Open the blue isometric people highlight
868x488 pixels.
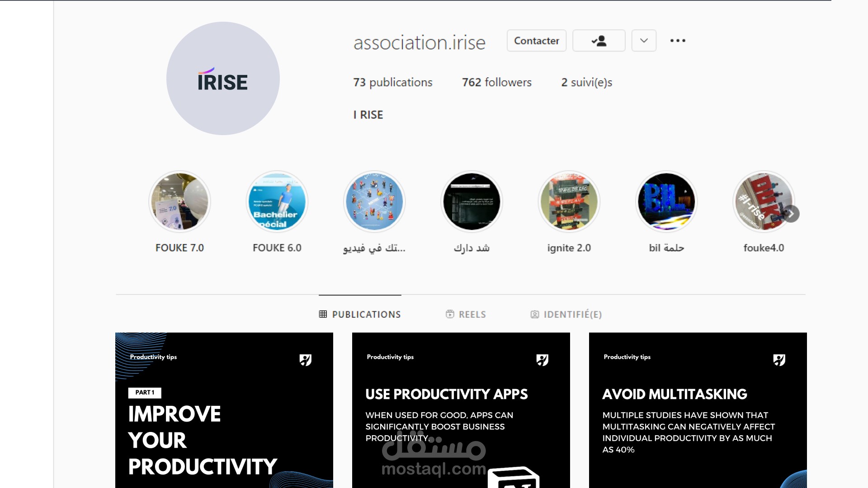coord(374,202)
